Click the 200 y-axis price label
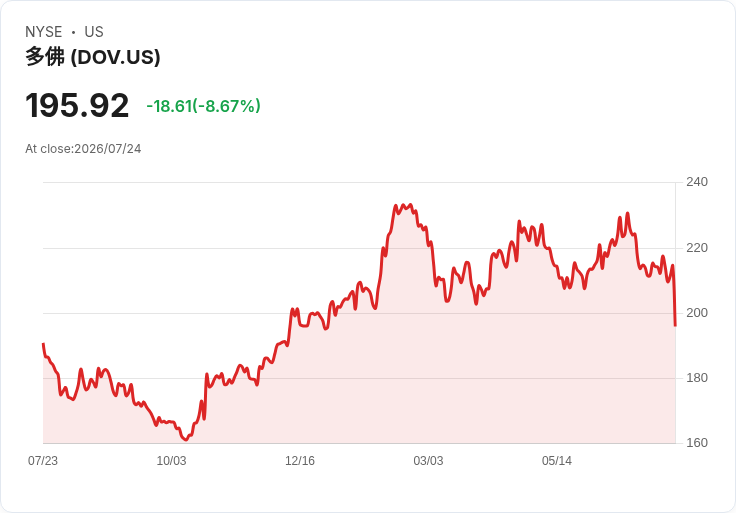The width and height of the screenshot is (736, 513). click(x=697, y=313)
